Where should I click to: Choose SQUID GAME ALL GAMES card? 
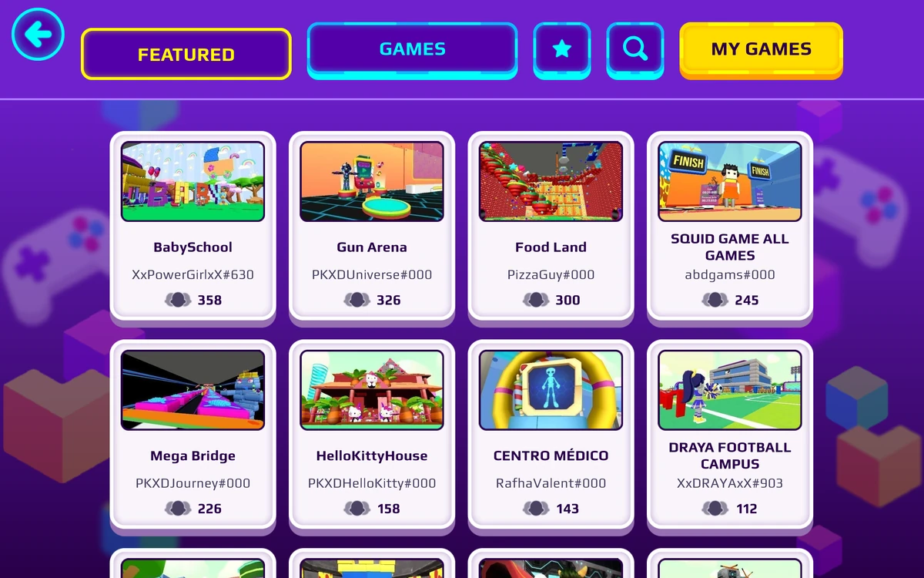click(730, 227)
